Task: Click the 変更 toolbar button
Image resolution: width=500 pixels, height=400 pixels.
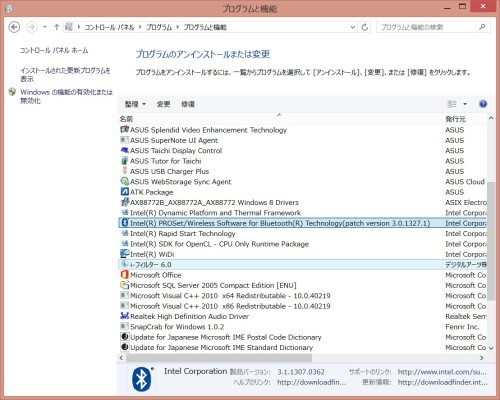Action: (163, 104)
